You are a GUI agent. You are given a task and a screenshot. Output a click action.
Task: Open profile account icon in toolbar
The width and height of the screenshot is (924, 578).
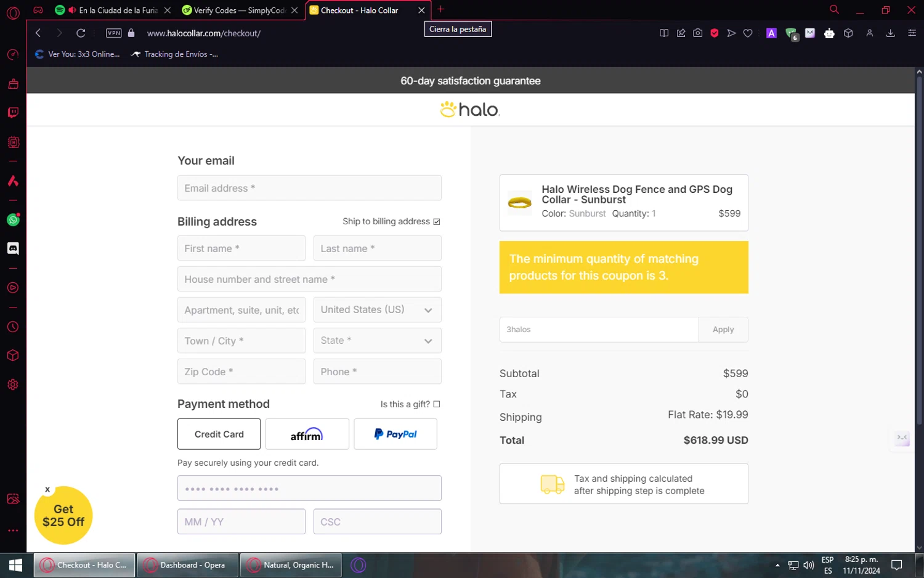click(870, 33)
